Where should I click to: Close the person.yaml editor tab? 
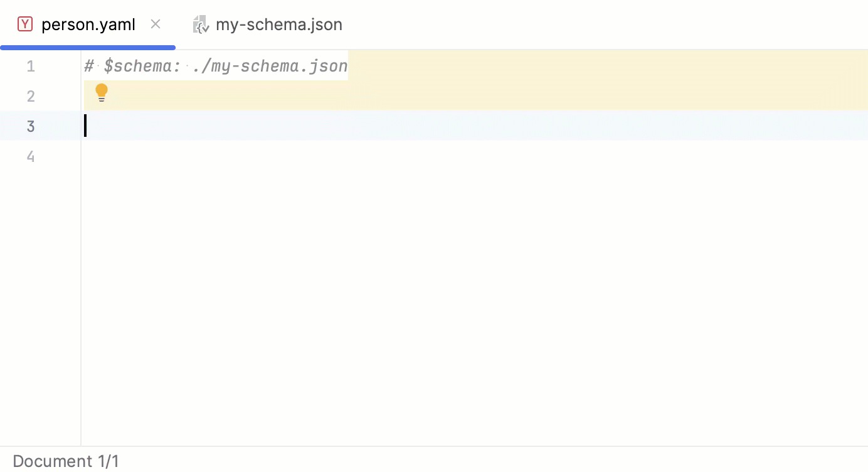155,24
